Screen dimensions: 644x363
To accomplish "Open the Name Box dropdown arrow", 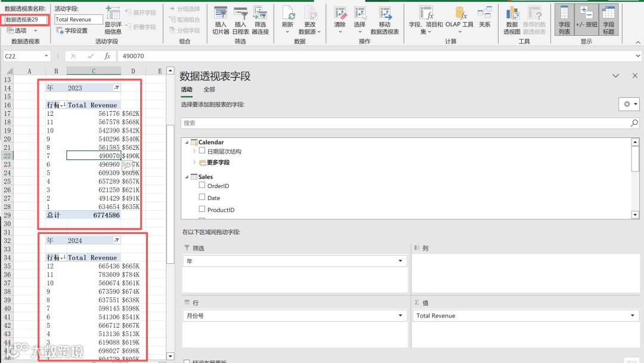I will [46, 56].
